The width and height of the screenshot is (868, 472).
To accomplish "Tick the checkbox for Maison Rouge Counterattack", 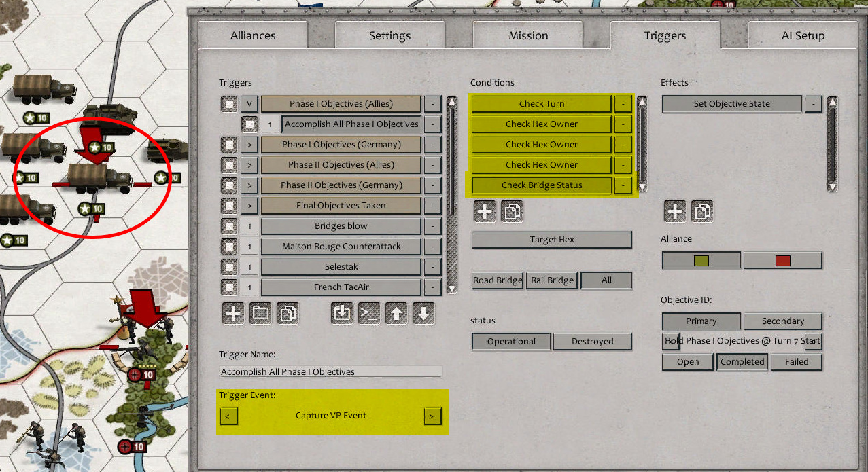I will point(229,247).
